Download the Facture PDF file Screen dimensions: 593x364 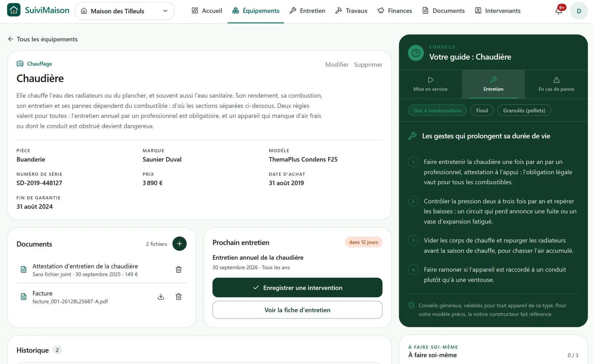pyautogui.click(x=161, y=297)
